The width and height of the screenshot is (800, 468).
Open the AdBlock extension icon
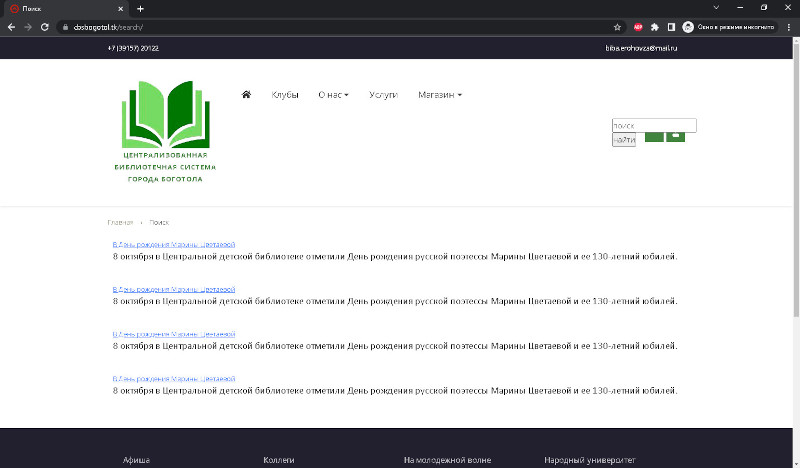[x=638, y=27]
